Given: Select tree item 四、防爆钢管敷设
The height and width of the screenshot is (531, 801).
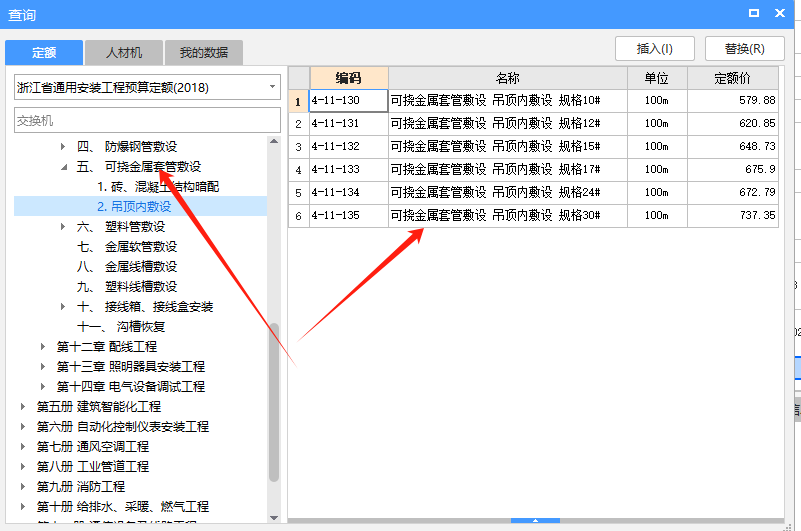Looking at the screenshot, I should tap(127, 147).
